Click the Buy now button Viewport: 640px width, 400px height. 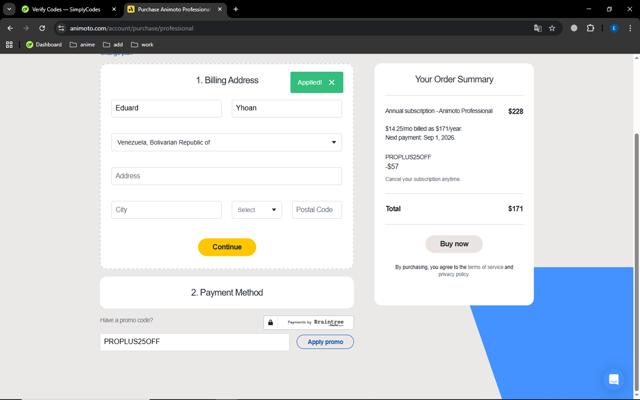click(454, 244)
